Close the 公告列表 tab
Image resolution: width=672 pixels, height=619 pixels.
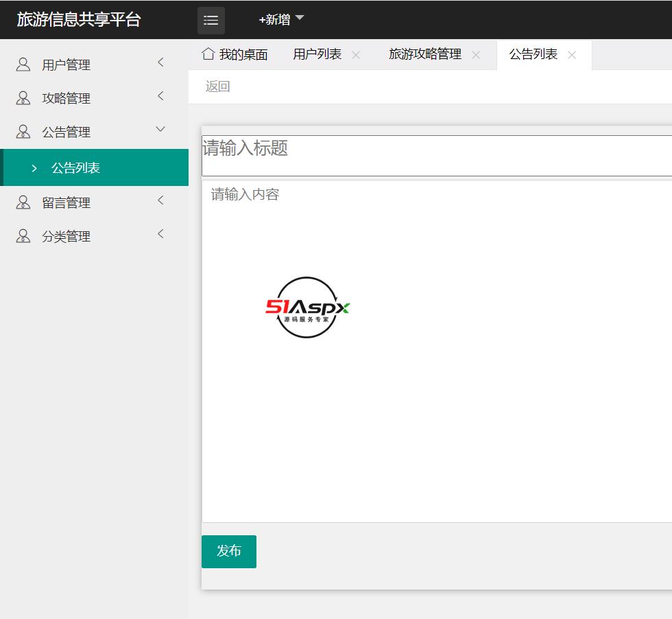tap(572, 55)
